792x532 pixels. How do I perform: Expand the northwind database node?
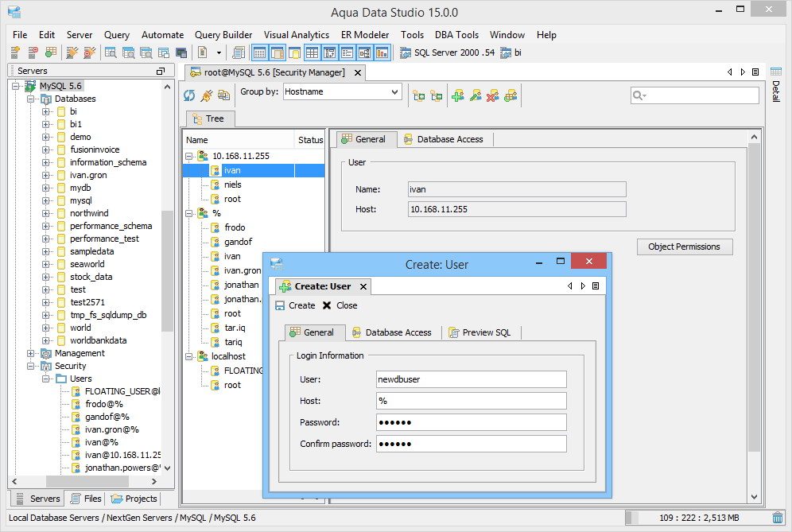click(46, 213)
